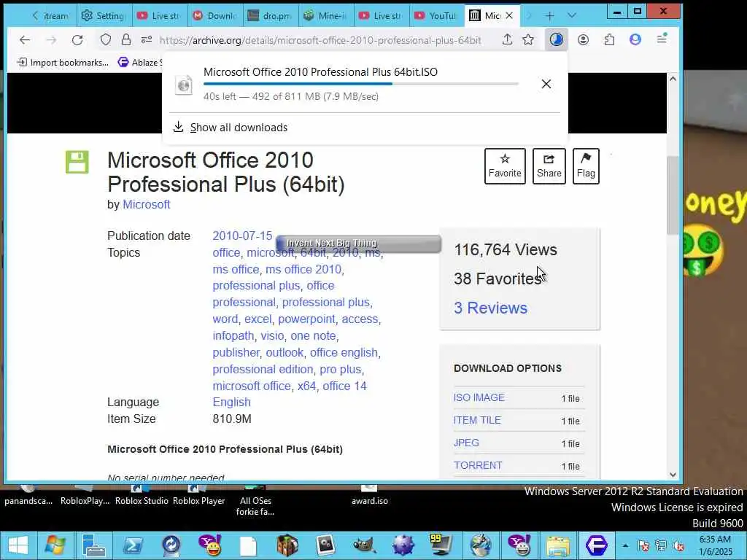Close the active archive.org tab

pos(509,16)
